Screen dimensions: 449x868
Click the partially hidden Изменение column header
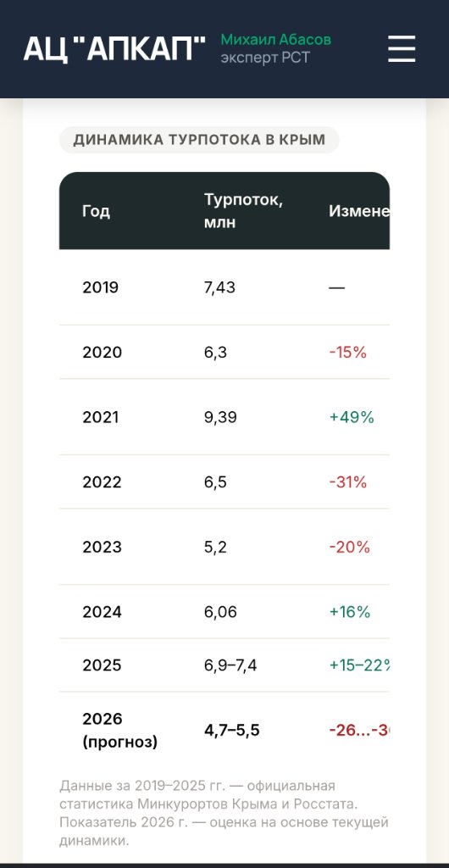click(359, 211)
